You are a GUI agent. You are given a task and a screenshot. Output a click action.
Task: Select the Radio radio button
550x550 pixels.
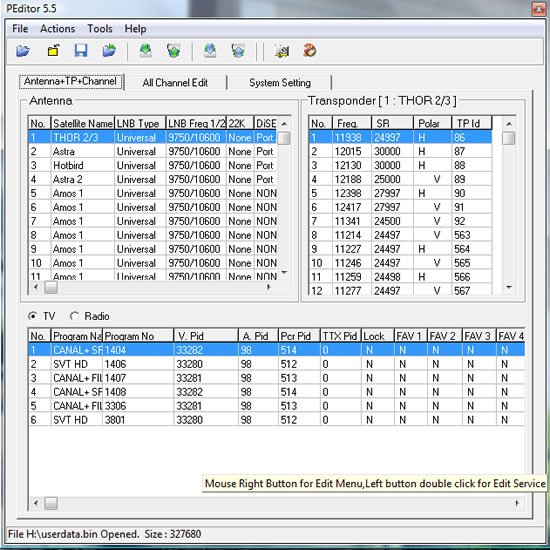pos(74,316)
